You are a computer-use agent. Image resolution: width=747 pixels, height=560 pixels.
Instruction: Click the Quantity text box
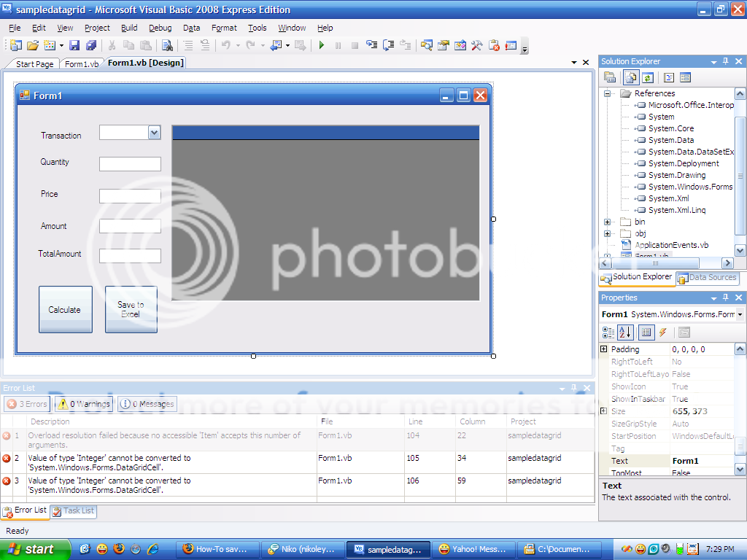[x=130, y=164]
